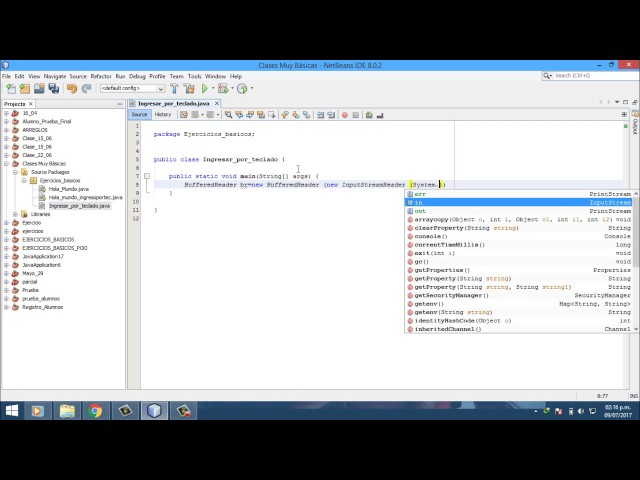Expand the Libraries node
The width and height of the screenshot is (640, 480).
[x=15, y=214]
